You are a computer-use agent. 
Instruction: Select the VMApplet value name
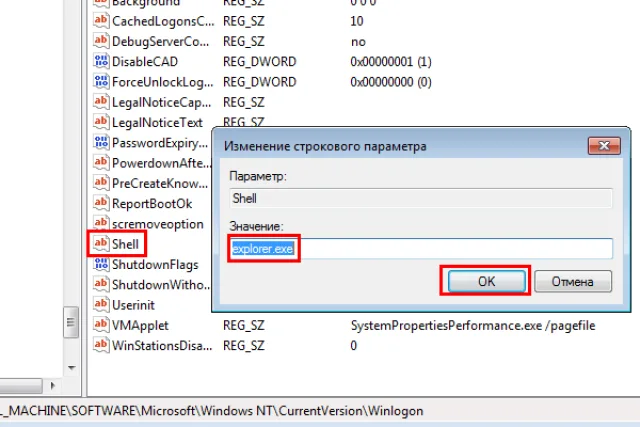(x=140, y=326)
